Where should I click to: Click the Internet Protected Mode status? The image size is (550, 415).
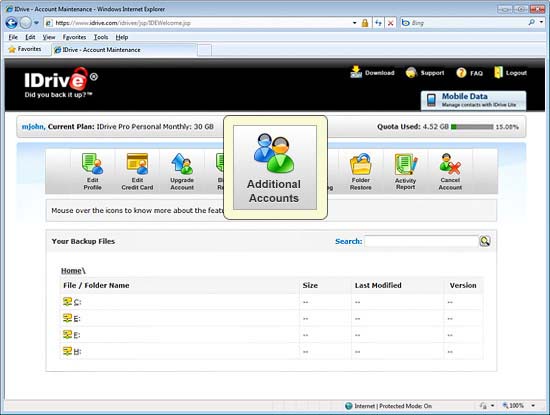point(388,406)
